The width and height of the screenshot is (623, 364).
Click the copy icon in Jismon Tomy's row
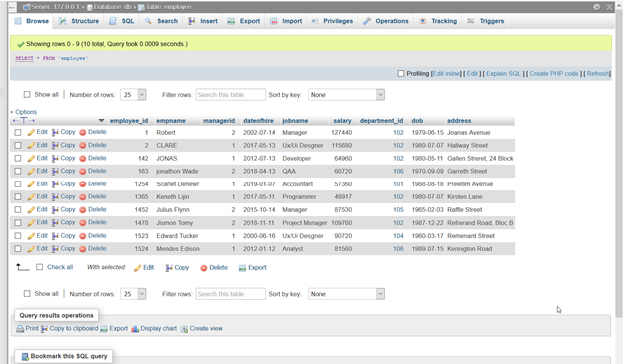[x=55, y=223]
